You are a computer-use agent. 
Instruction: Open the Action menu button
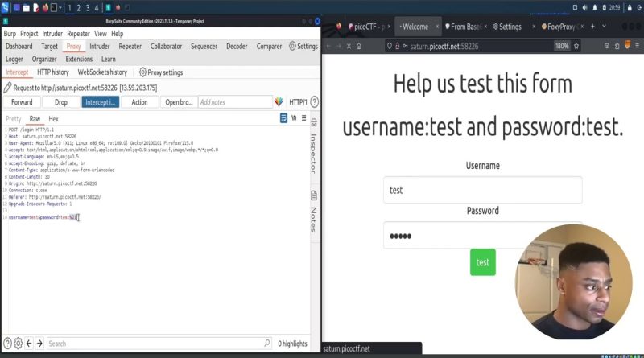(139, 102)
